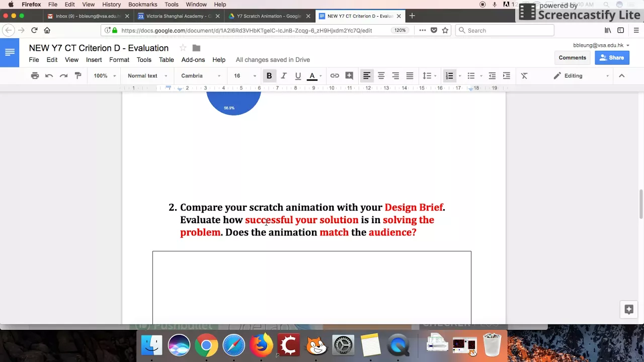Open the Docs Format menu
The width and height of the screenshot is (644, 362).
tap(119, 60)
